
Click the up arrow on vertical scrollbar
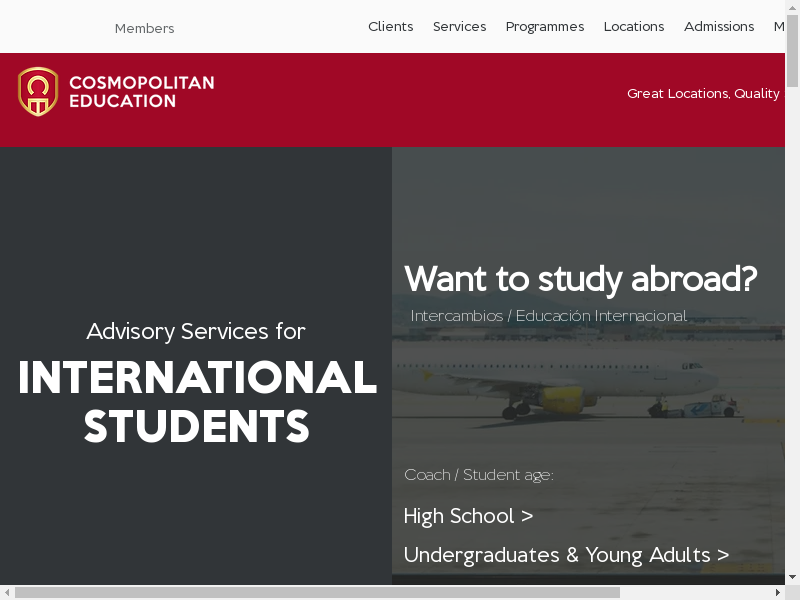(x=792, y=7)
